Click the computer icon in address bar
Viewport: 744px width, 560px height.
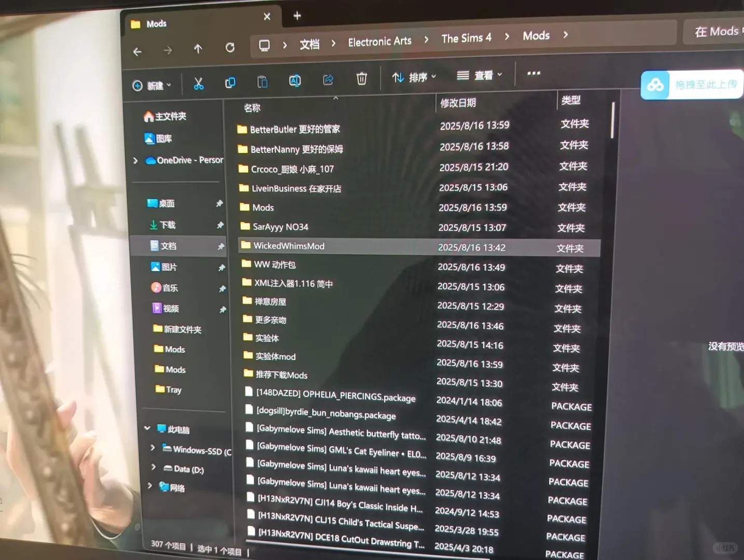(x=264, y=46)
